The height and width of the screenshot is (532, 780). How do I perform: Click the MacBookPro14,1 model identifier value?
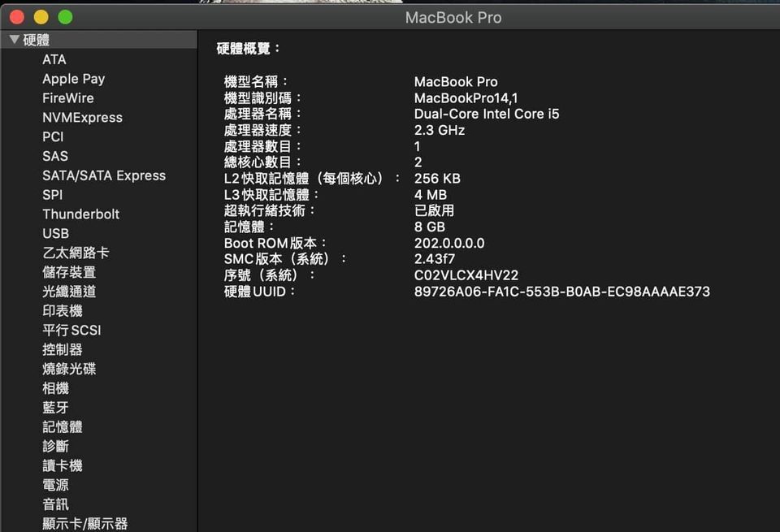[466, 98]
